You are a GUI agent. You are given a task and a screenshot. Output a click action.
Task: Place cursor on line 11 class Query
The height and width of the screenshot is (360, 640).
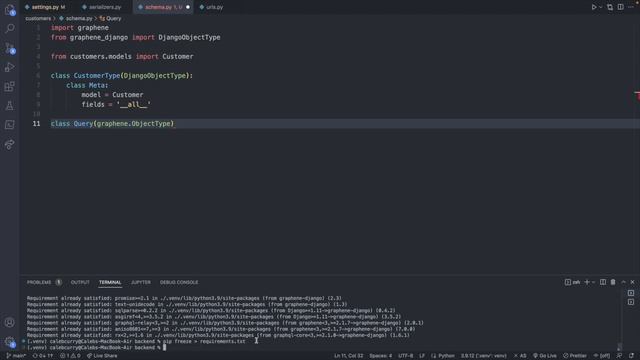(x=112, y=124)
